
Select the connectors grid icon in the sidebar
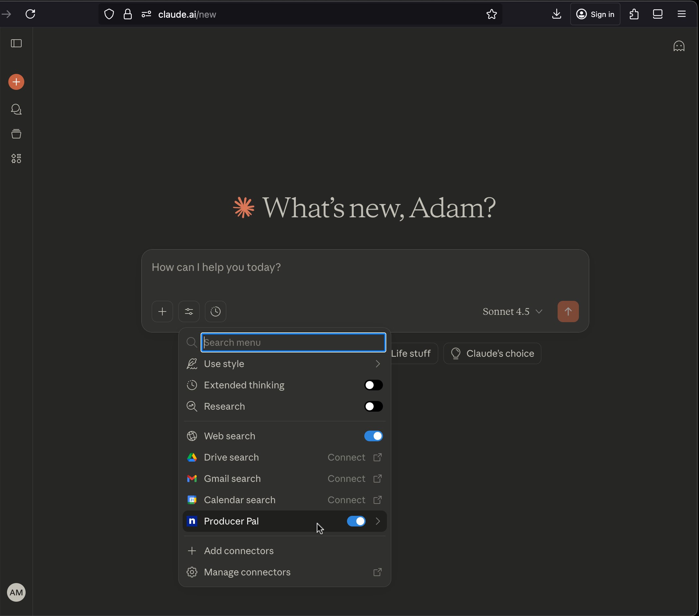point(16,158)
